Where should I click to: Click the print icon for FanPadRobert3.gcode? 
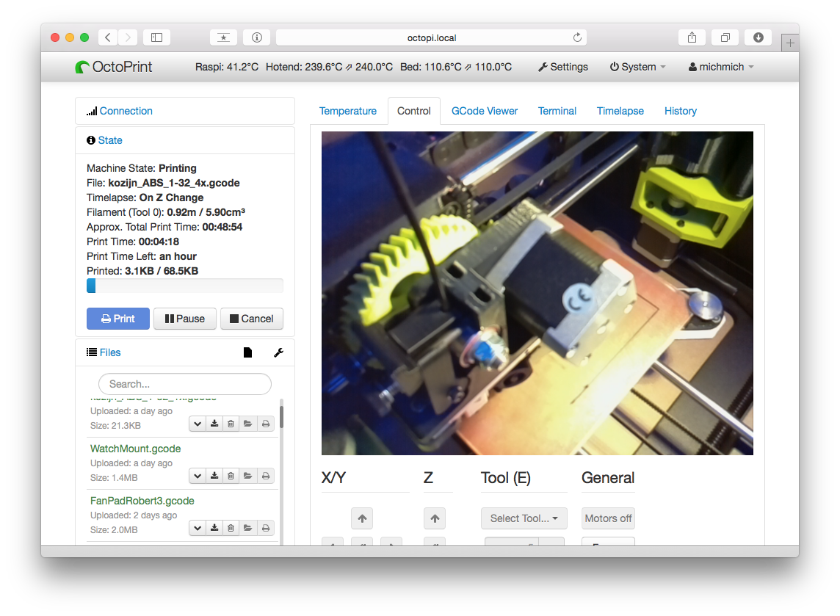265,528
